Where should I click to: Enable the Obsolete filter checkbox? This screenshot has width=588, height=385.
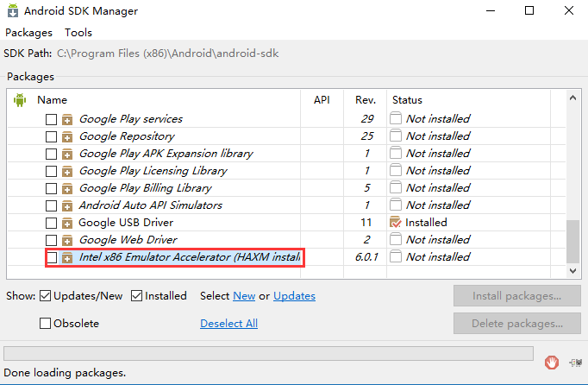[45, 324]
